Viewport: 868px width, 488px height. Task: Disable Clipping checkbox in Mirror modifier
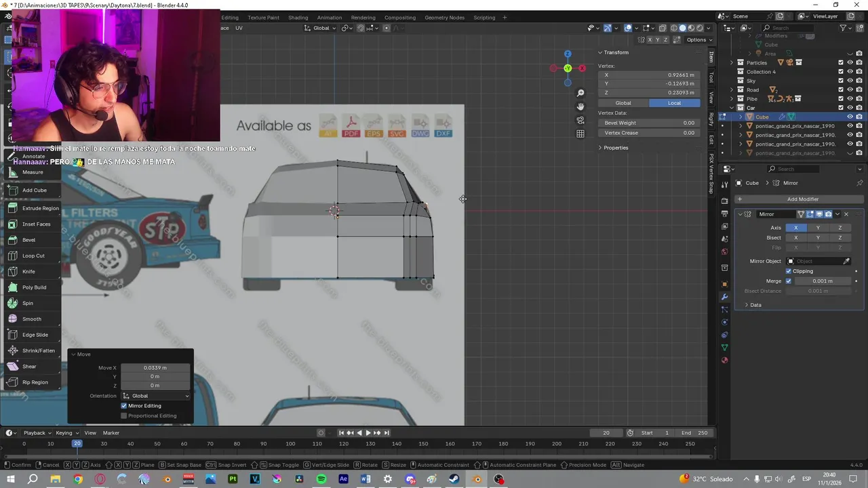(x=789, y=271)
